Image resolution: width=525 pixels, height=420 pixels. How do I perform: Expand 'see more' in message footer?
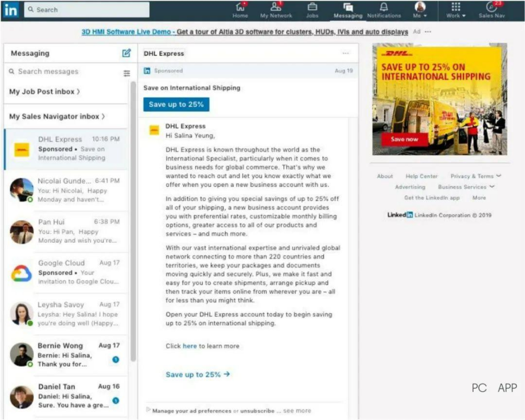[x=297, y=411]
